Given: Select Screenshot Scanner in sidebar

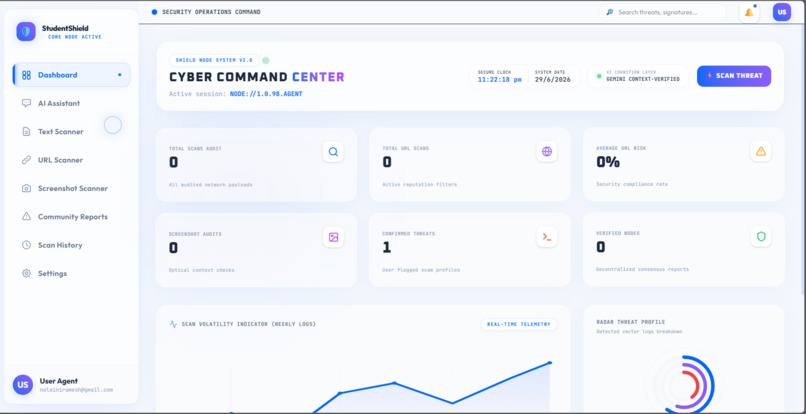Looking at the screenshot, I should [x=71, y=188].
